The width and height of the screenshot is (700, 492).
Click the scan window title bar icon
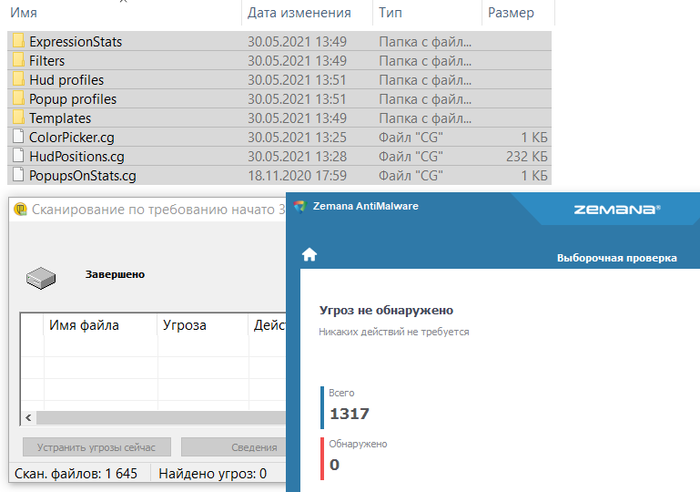pos(20,209)
